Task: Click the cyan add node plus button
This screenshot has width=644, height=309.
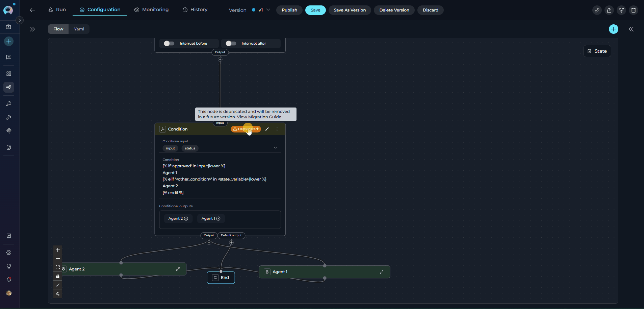Action: (x=613, y=29)
